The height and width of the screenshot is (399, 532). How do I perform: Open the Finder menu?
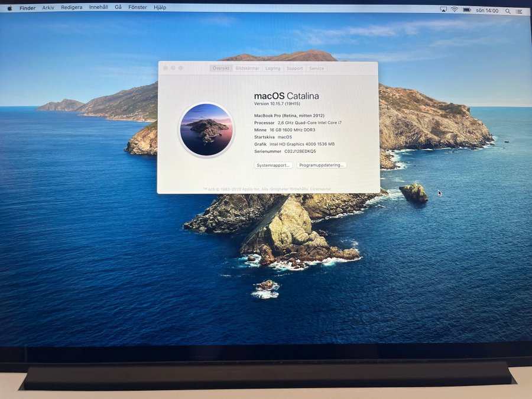click(x=27, y=8)
